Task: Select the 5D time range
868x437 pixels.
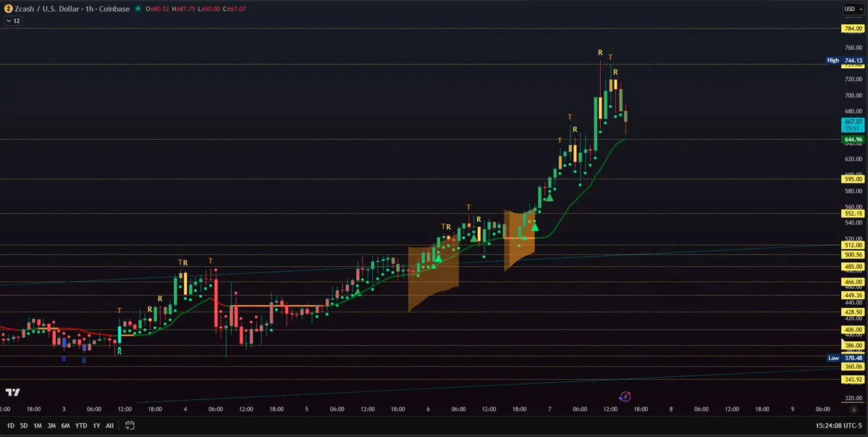Action: tap(24, 426)
